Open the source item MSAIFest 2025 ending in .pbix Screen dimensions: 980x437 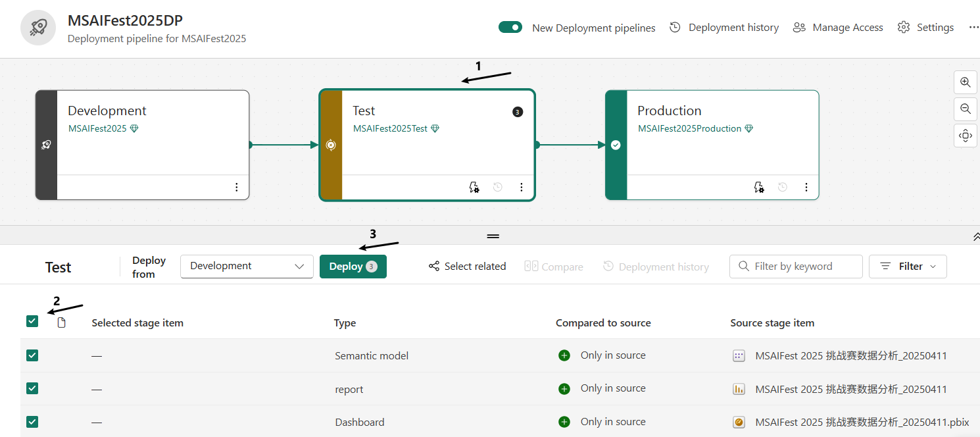point(862,422)
